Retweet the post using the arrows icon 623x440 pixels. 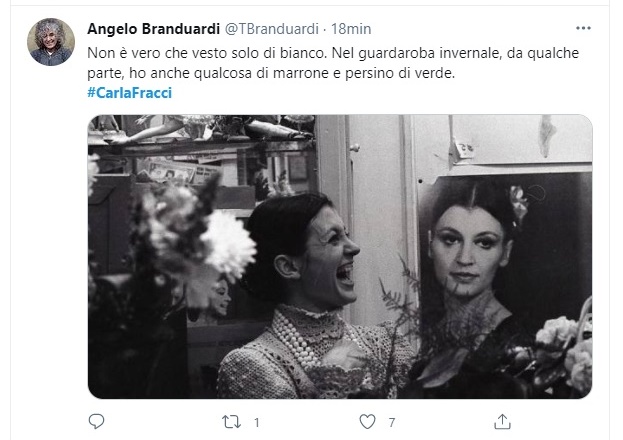pos(231,422)
